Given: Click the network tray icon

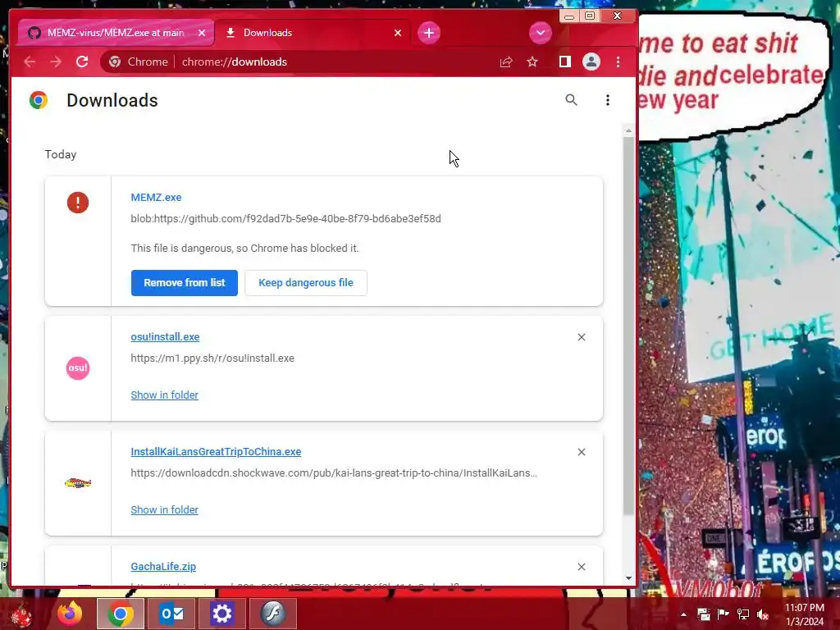Looking at the screenshot, I should (x=743, y=614).
